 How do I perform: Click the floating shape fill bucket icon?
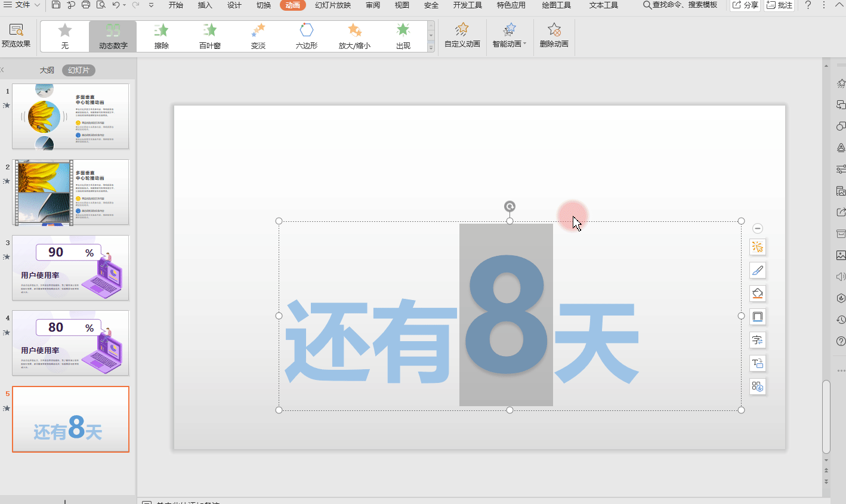pos(758,293)
